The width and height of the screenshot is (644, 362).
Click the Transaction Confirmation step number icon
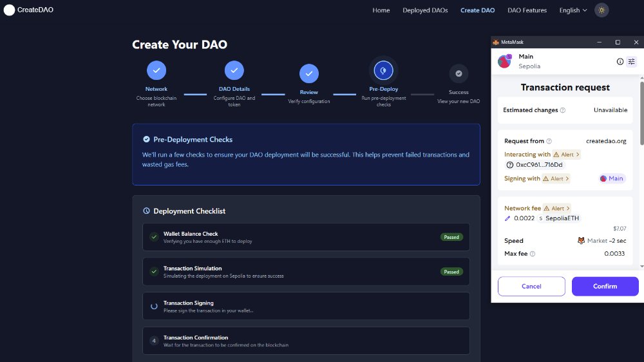[154, 341]
